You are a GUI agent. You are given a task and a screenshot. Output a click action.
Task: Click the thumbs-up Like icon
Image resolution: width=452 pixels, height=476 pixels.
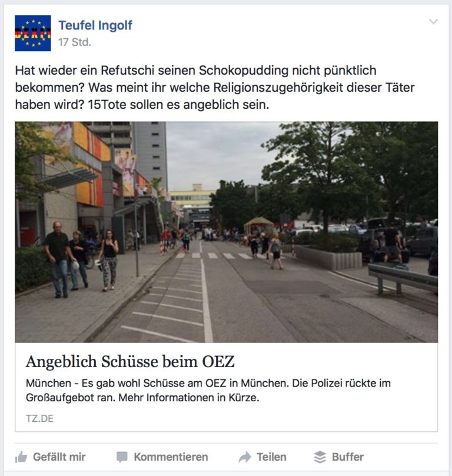click(x=21, y=457)
